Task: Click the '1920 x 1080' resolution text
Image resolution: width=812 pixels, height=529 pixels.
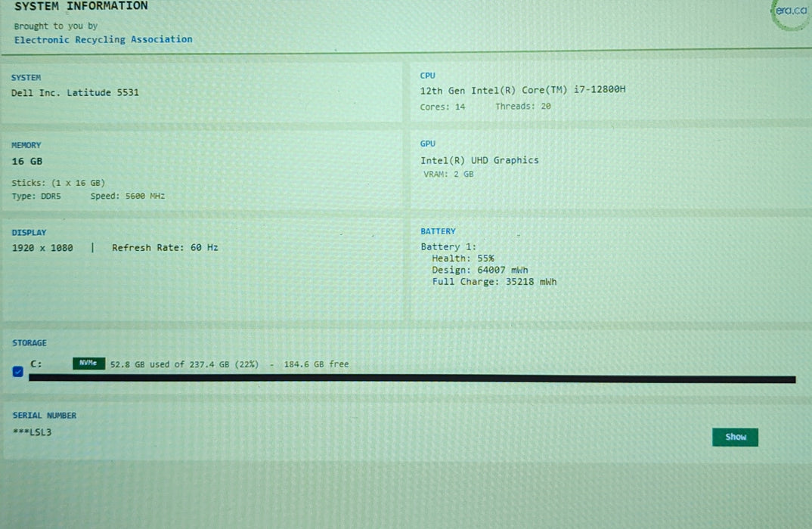Action: tap(42, 248)
